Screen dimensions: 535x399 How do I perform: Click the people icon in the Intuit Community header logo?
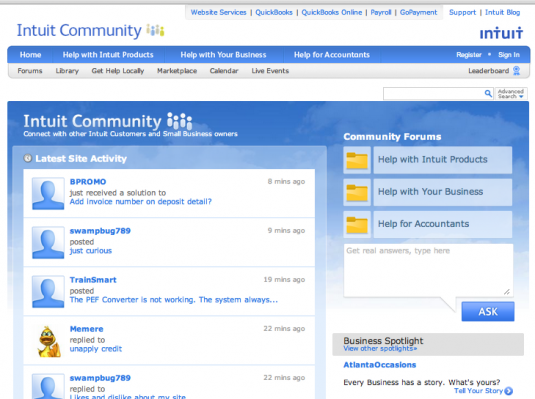[156, 30]
